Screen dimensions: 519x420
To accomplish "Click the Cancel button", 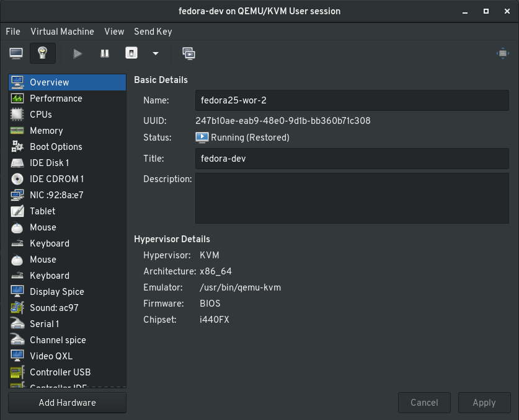I will (x=424, y=403).
